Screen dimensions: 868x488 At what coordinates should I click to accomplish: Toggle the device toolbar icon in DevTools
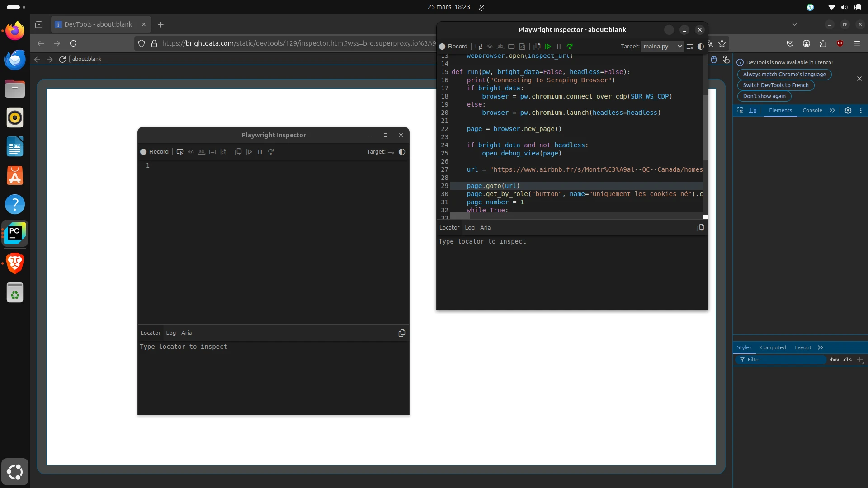pyautogui.click(x=753, y=110)
